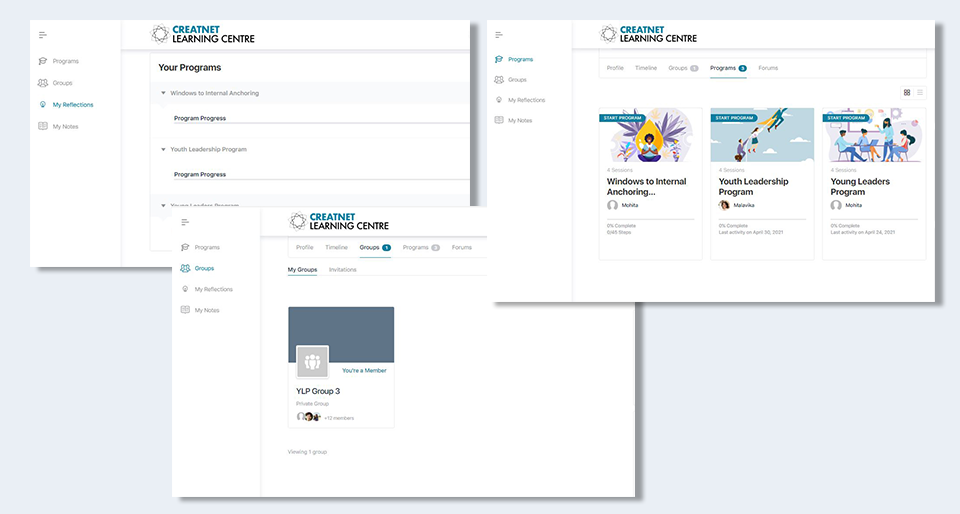Click Mohita's avatar on Young Leaders Program card
This screenshot has width=960, height=514.
click(836, 205)
